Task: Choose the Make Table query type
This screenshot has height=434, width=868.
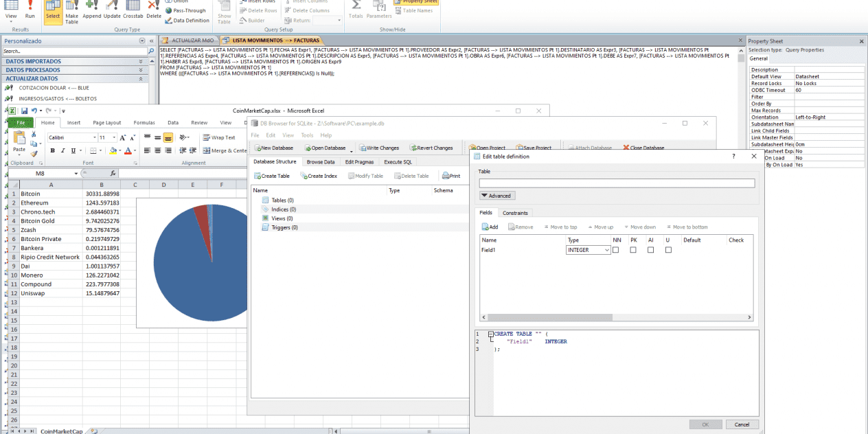Action: click(71, 12)
